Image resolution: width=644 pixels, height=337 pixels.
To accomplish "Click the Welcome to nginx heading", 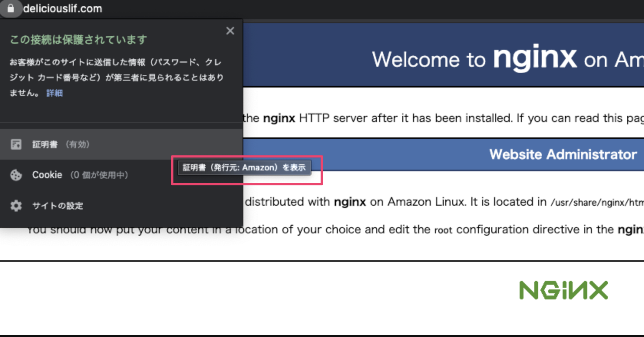I will [507, 59].
